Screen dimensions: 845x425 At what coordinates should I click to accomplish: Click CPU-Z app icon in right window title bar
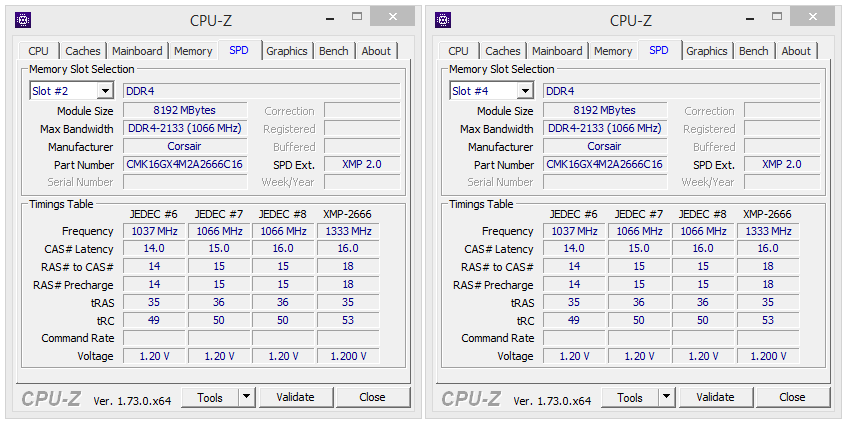tap(443, 20)
